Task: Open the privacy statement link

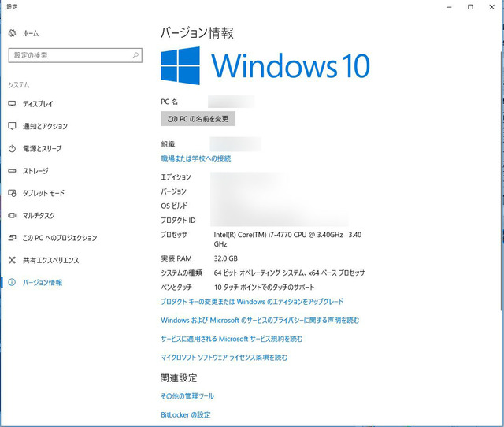Action: click(260, 320)
